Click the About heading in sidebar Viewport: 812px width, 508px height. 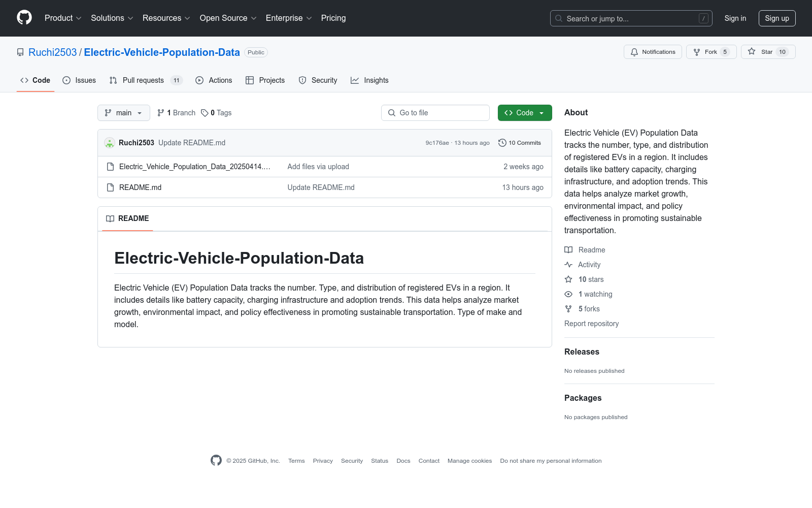(576, 113)
